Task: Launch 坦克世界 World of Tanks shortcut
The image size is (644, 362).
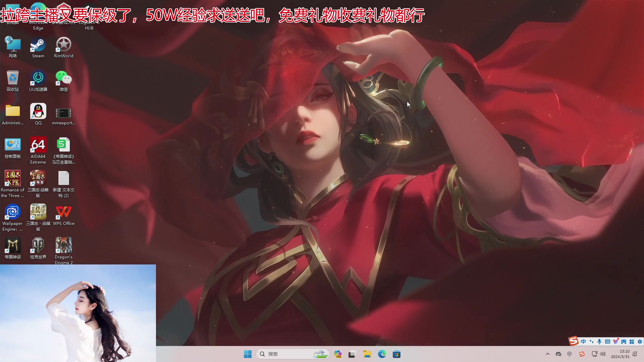Action: click(38, 249)
